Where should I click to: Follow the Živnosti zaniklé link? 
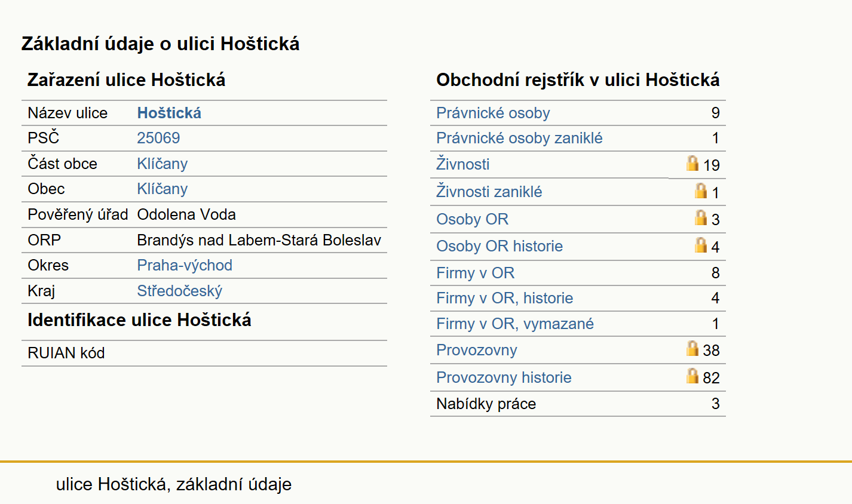(489, 191)
